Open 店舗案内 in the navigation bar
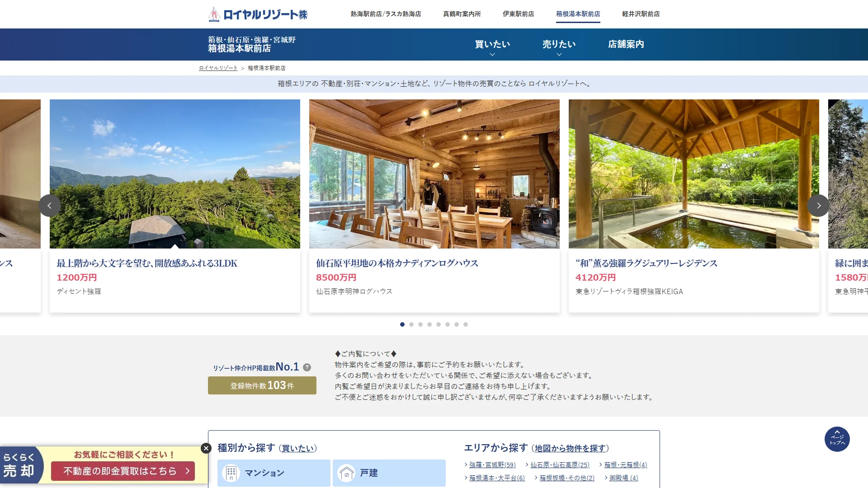 click(x=626, y=44)
